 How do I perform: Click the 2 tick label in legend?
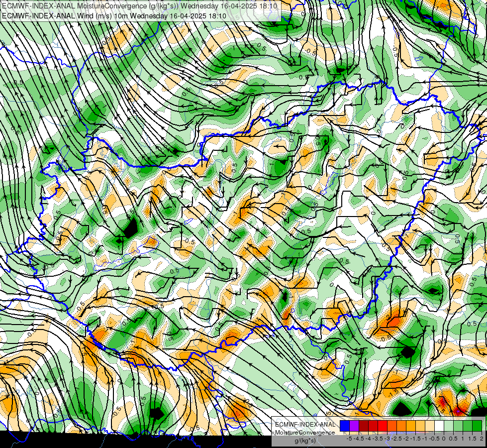coord(482,439)
